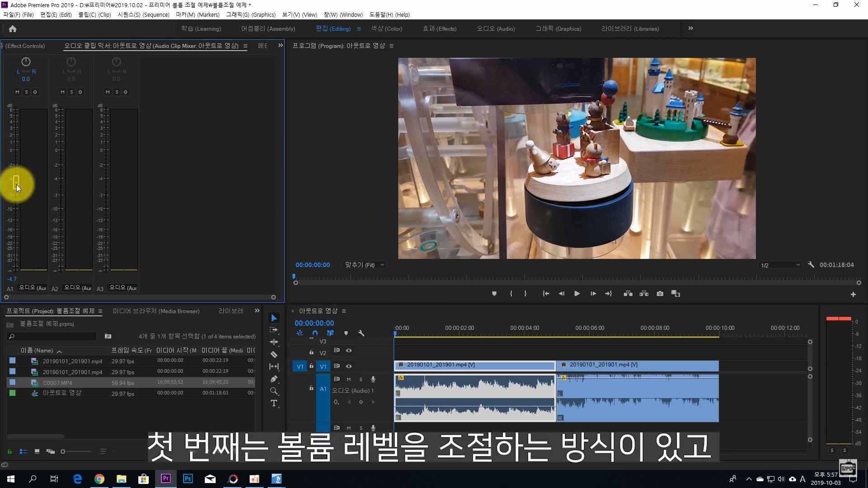868x488 pixels.
Task: Select the Razor tool
Action: (274, 355)
